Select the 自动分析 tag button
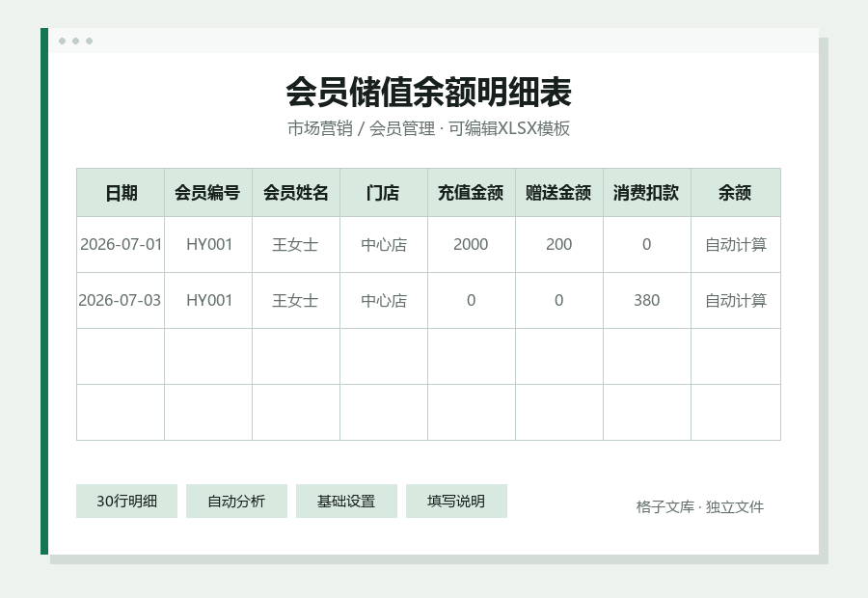This screenshot has height=598, width=868. tap(236, 502)
